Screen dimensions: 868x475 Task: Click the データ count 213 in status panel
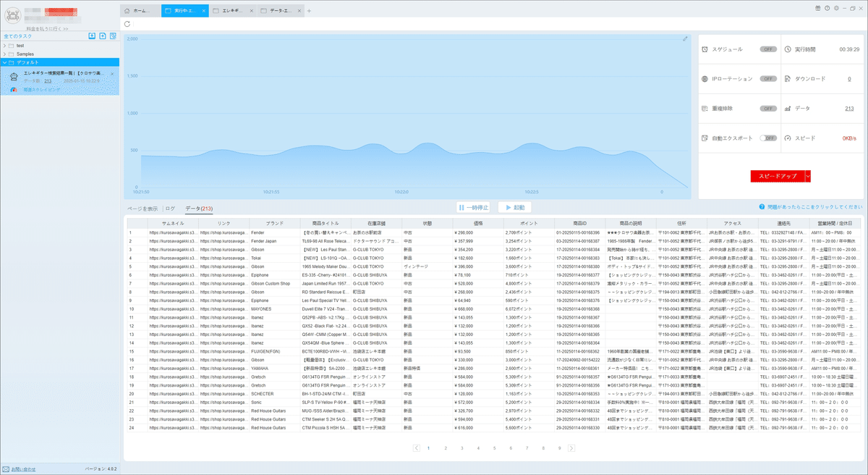coord(849,108)
